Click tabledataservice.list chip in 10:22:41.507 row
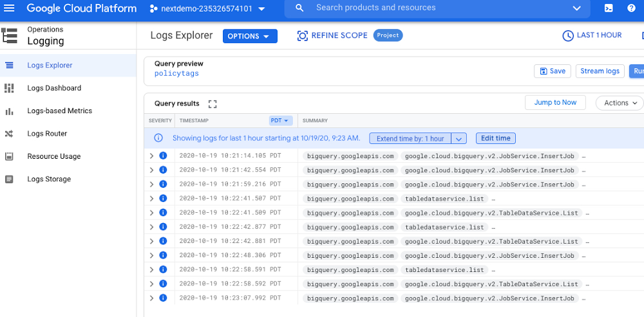The image size is (644, 317). [444, 199]
